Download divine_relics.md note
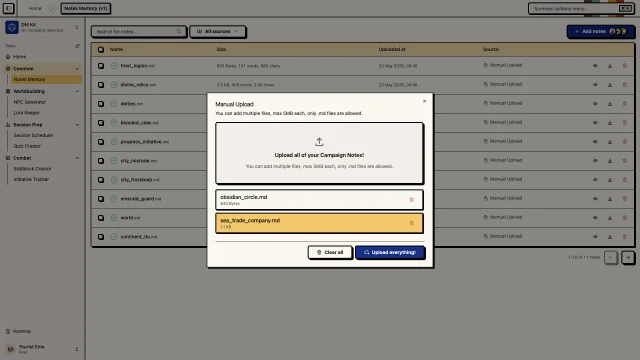This screenshot has width=640, height=360. click(x=610, y=84)
